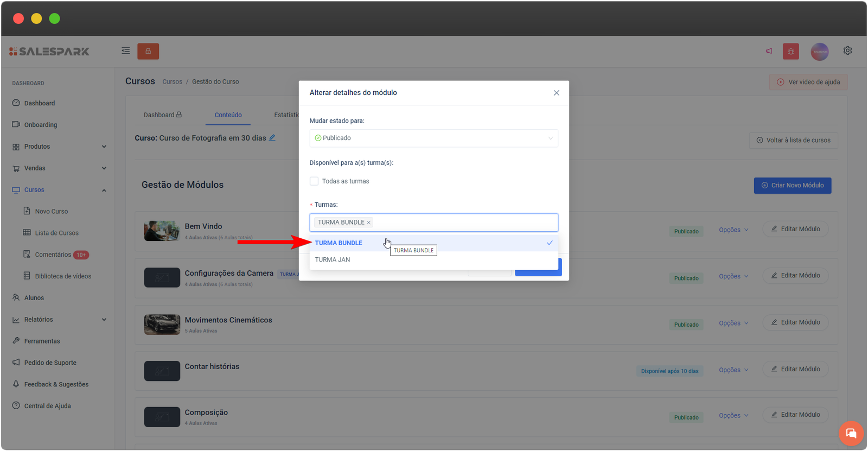868x451 pixels.
Task: Click the Criar Novo Módulo button
Action: [x=792, y=186]
